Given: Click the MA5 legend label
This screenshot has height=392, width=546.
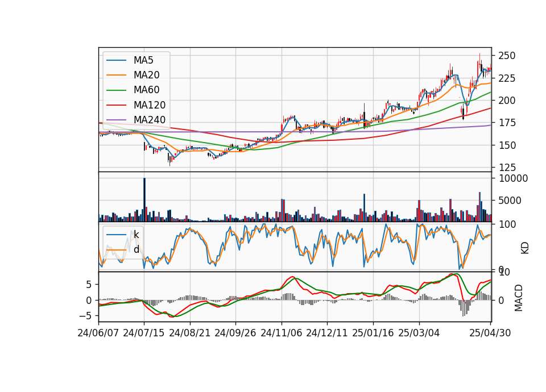Looking at the screenshot, I should pyautogui.click(x=143, y=60).
